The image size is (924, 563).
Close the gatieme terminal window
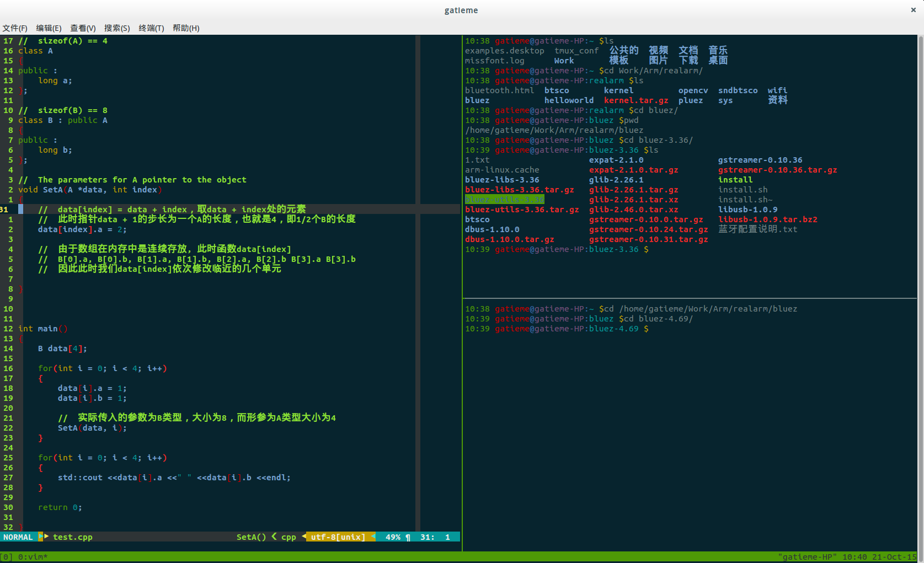click(x=913, y=10)
